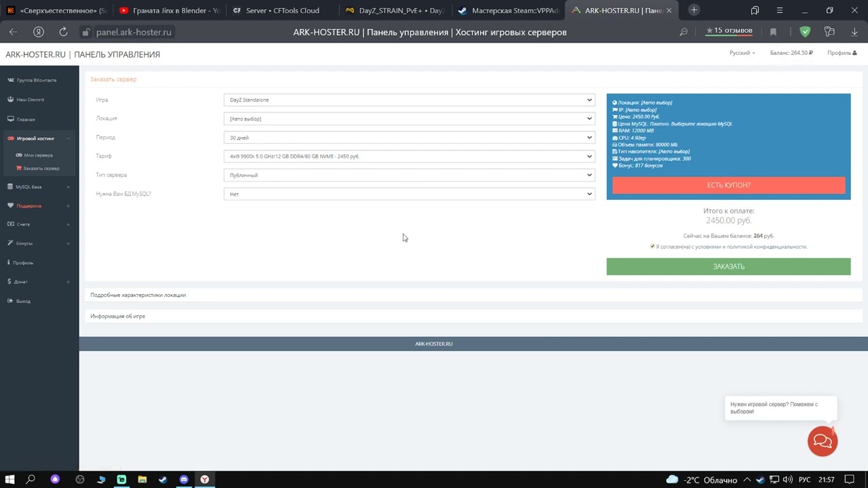The image size is (868, 488).
Task: Expand Подробные характеристики локации panel
Action: (138, 295)
